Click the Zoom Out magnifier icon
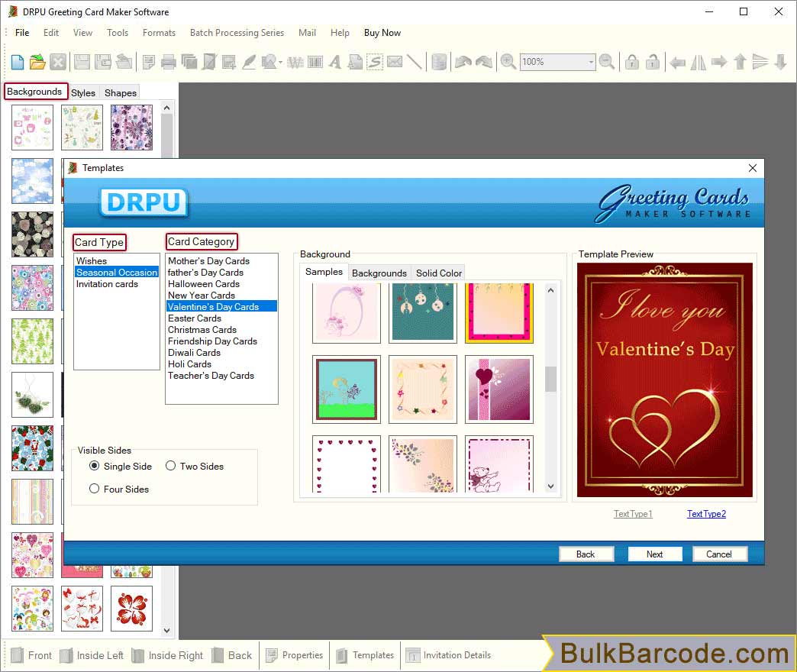The height and width of the screenshot is (672, 797). tap(606, 62)
